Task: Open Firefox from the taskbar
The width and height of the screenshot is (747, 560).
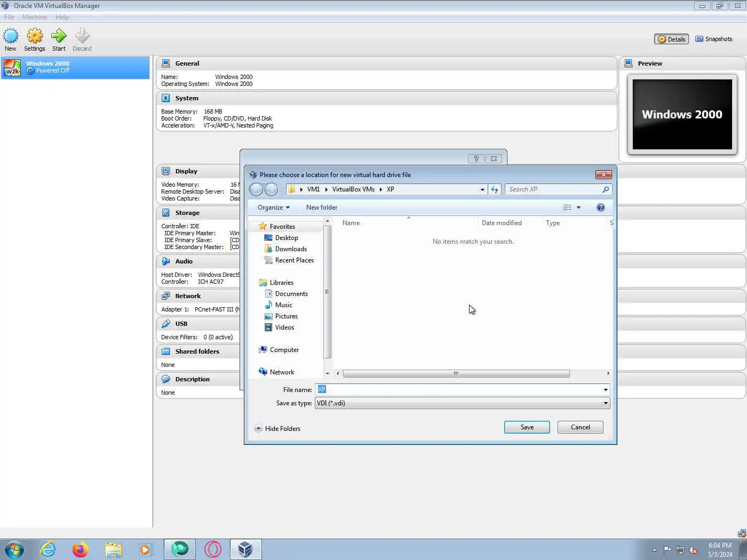Action: coord(81,549)
